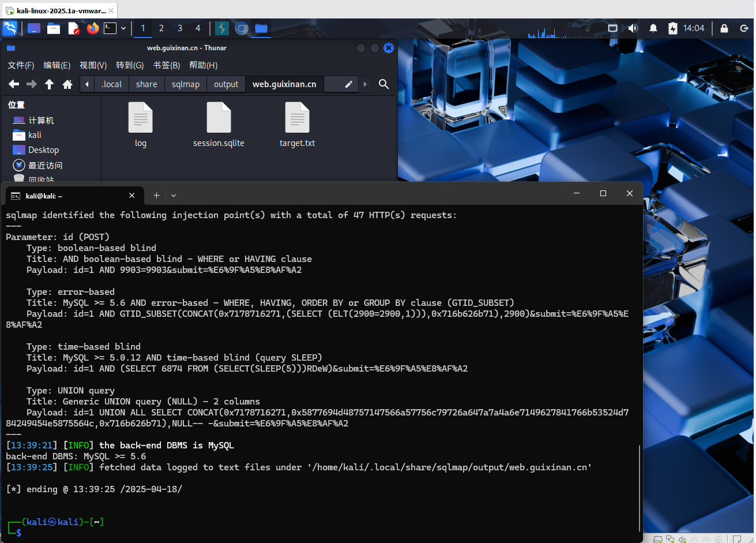Expand the terminal launcher dropdown arrow
Image resolution: width=756 pixels, height=543 pixels.
tap(123, 28)
